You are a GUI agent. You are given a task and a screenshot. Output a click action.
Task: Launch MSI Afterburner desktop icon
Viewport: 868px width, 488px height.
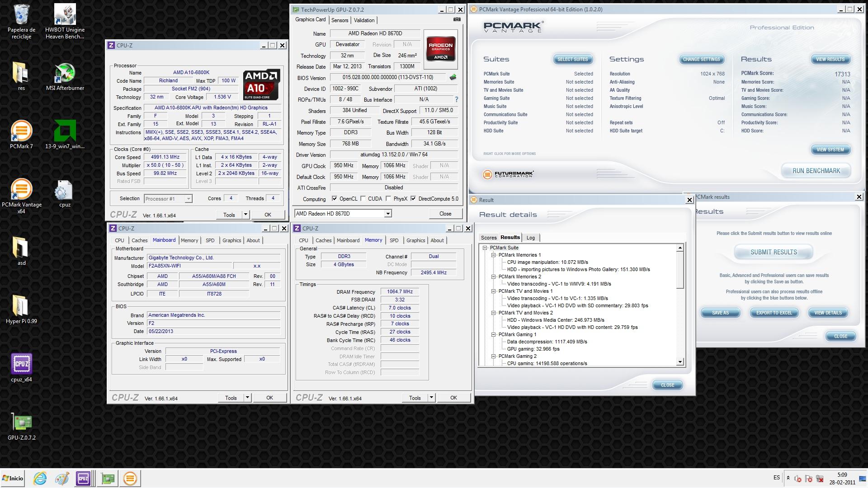pyautogui.click(x=65, y=76)
